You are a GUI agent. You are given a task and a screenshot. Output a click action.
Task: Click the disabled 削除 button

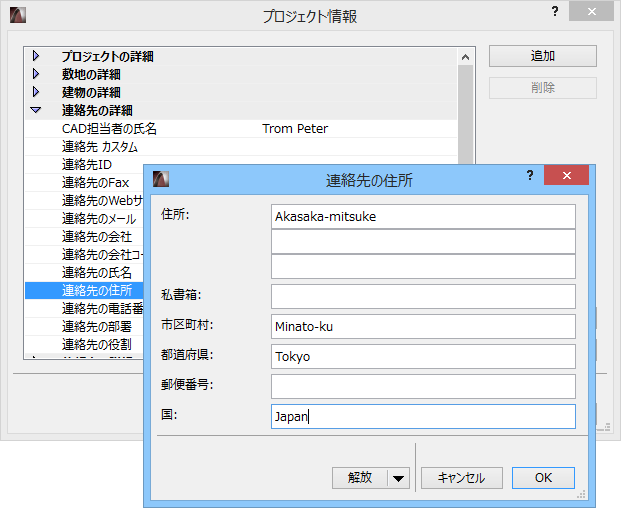(543, 88)
